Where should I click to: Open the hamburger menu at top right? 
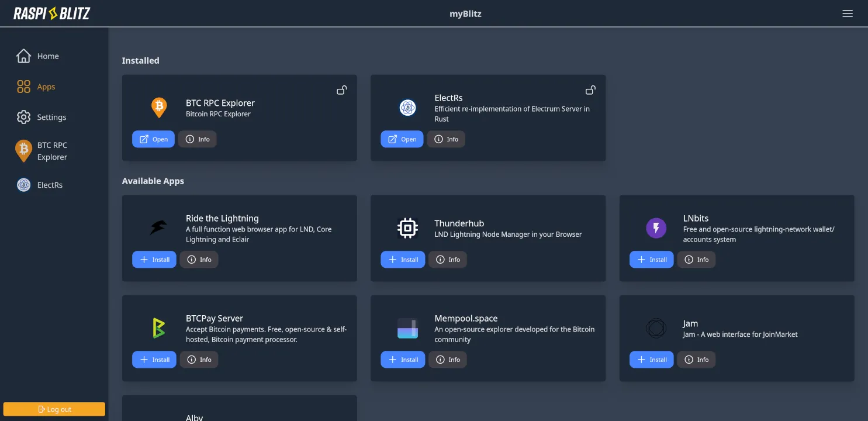pyautogui.click(x=848, y=13)
